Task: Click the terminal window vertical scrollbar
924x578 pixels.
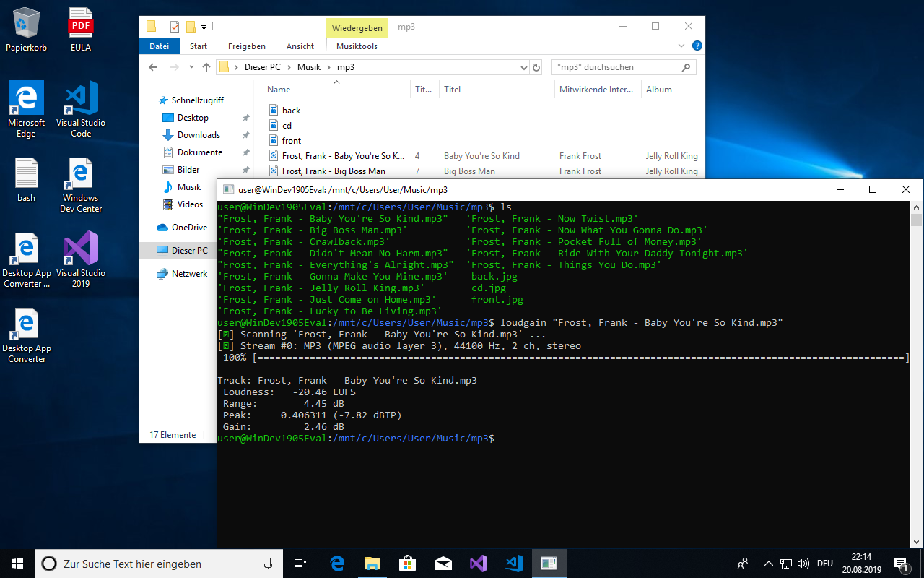Action: [x=916, y=374]
